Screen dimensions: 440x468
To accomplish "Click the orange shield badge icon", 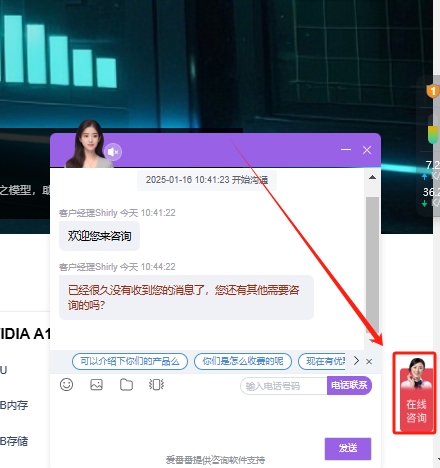I will pos(433,91).
